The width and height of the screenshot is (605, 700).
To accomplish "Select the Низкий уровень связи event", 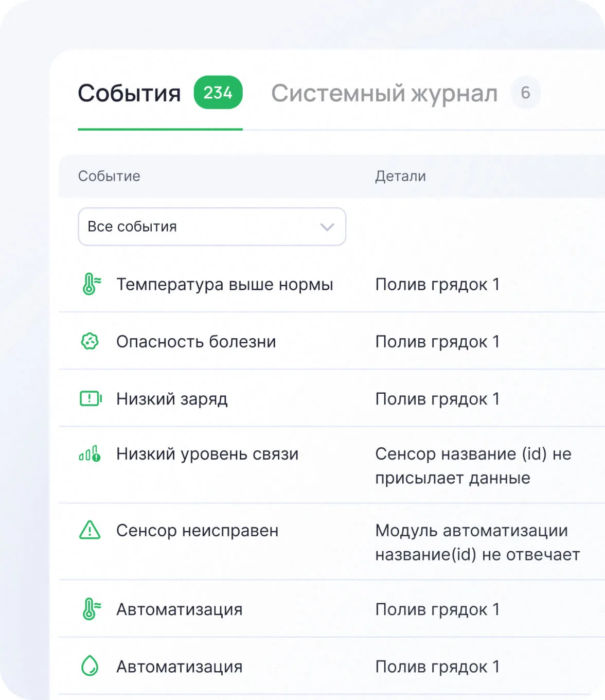I will click(207, 454).
